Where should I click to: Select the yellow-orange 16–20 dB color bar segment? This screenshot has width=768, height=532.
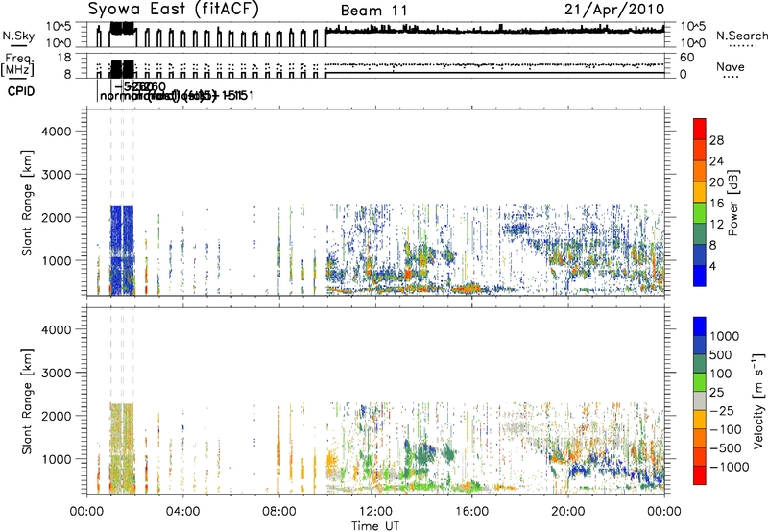(x=700, y=192)
